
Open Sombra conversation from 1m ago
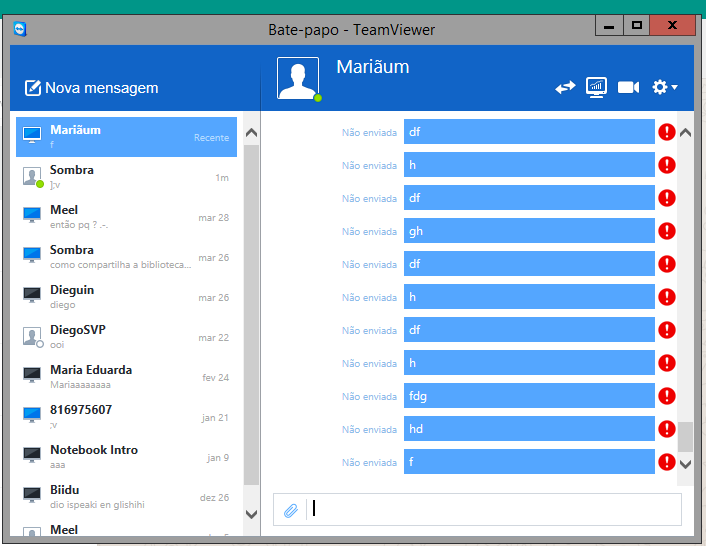(x=127, y=177)
